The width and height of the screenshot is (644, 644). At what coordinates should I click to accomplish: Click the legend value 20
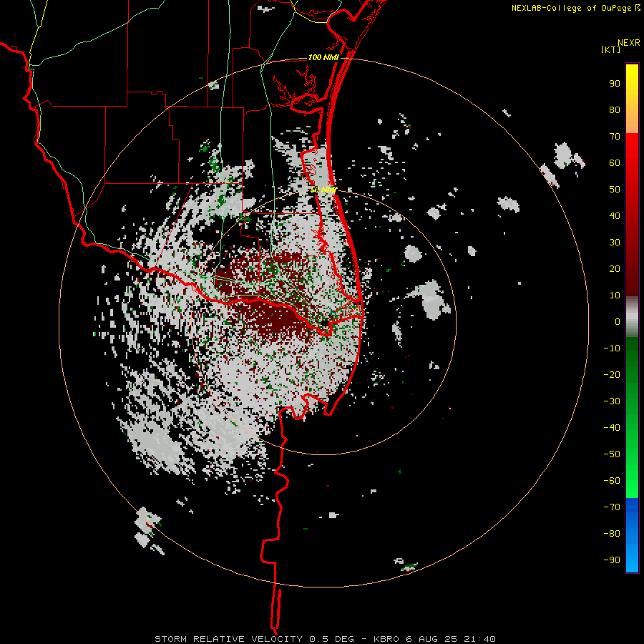click(x=615, y=269)
